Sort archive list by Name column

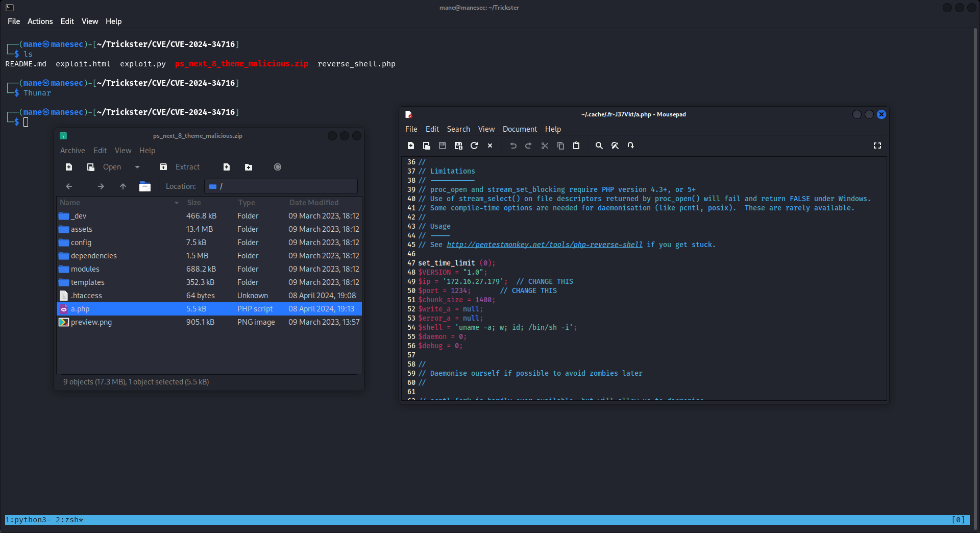coord(120,203)
